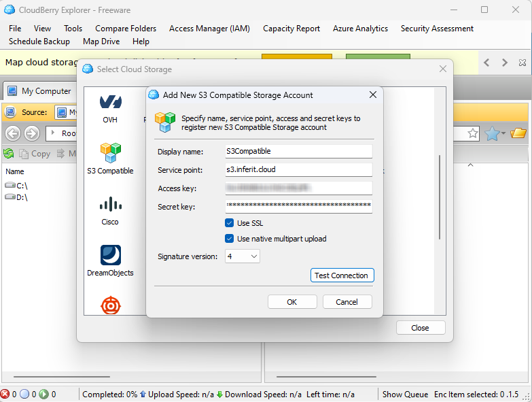Click Show Queue in status bar
Image resolution: width=532 pixels, height=402 pixels.
coord(405,395)
